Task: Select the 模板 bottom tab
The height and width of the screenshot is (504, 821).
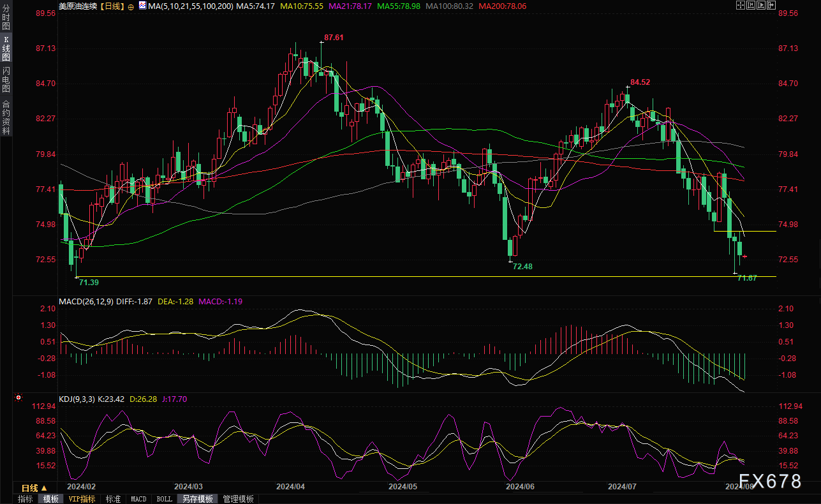Action: 50,499
